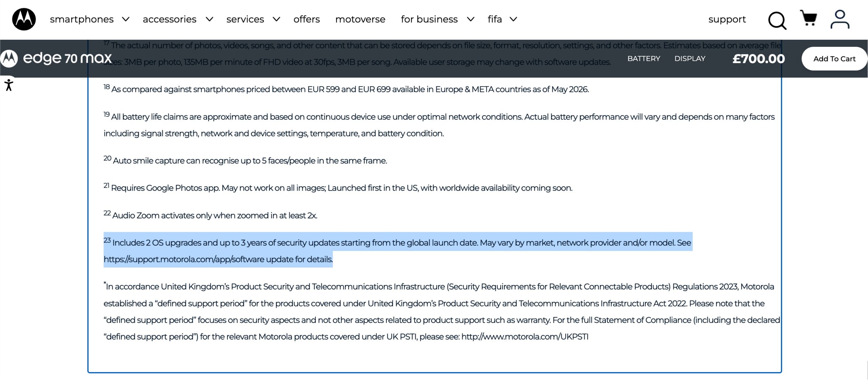Screen dimensions: 868x381
Task: Jump to the DISPLAY section tab
Action: coord(690,59)
